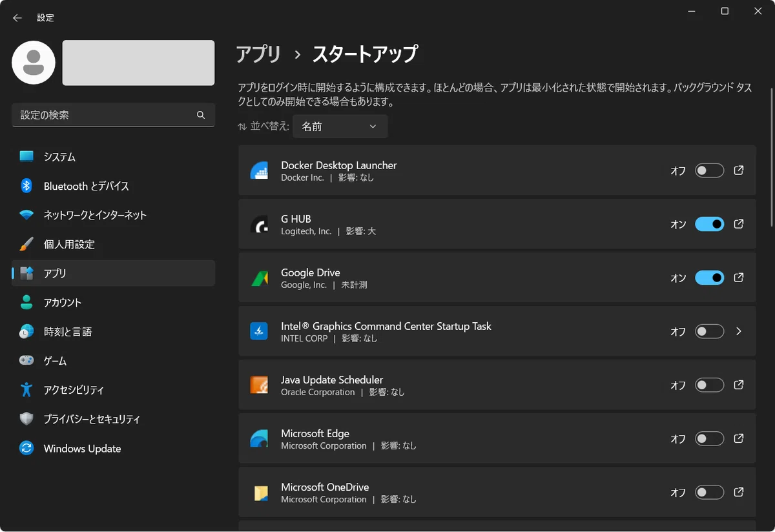This screenshot has width=775, height=532.
Task: Open Windows Update settings category
Action: (113, 448)
